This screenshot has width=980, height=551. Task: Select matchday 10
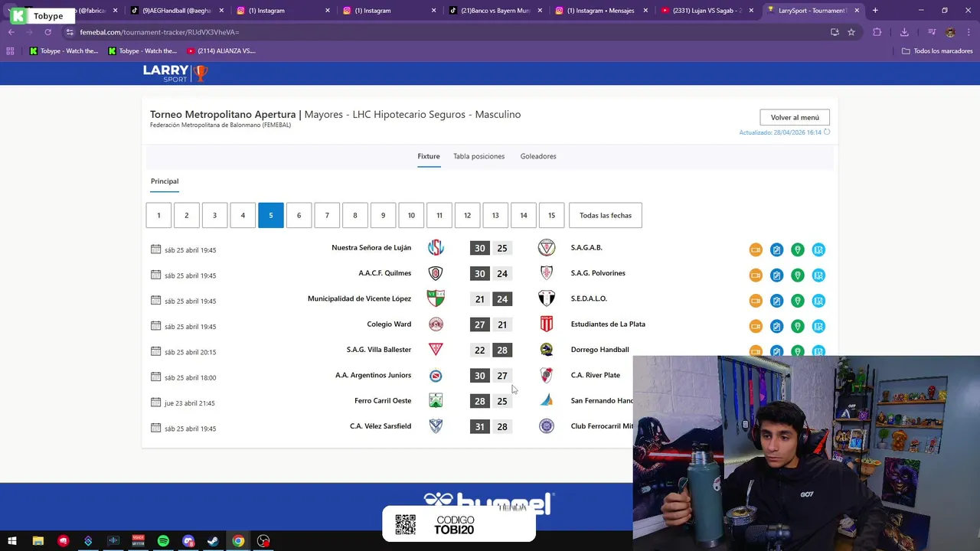coord(411,215)
